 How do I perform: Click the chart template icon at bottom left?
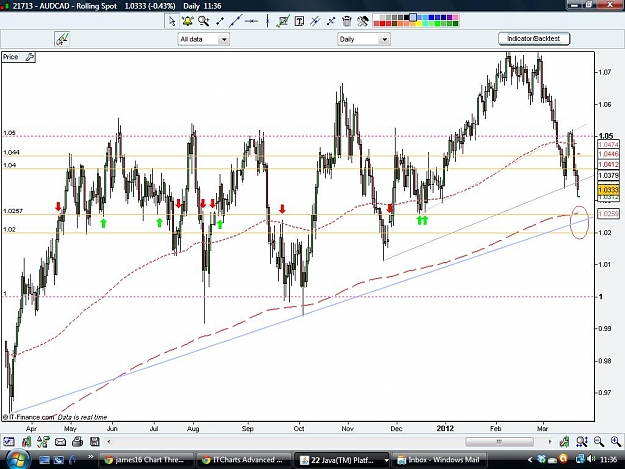[8, 442]
